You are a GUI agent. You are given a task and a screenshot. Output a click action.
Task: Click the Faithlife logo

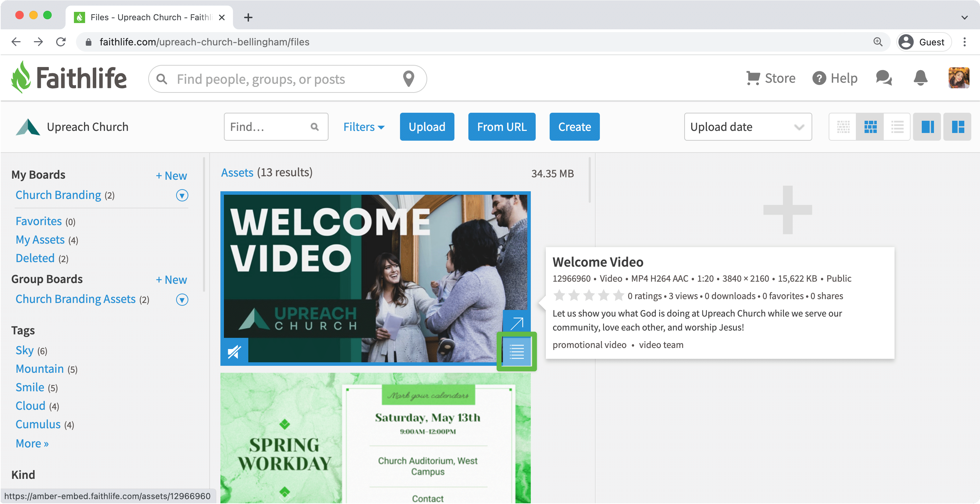click(x=69, y=77)
